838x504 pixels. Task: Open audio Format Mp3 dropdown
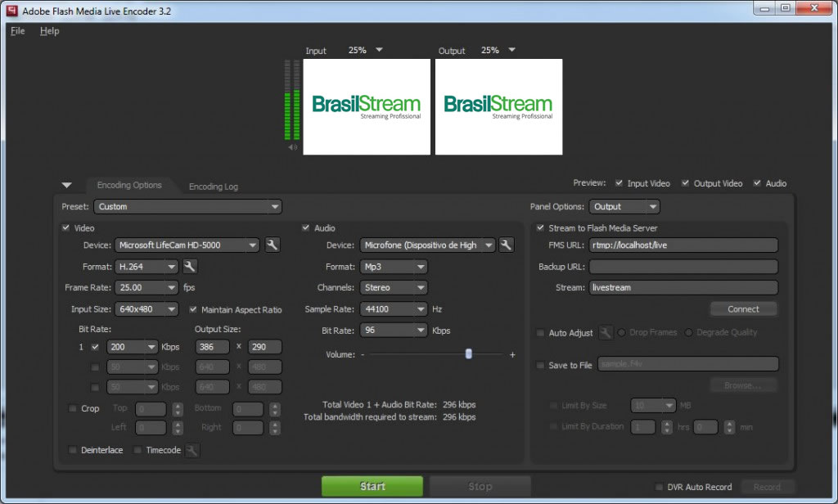point(394,266)
